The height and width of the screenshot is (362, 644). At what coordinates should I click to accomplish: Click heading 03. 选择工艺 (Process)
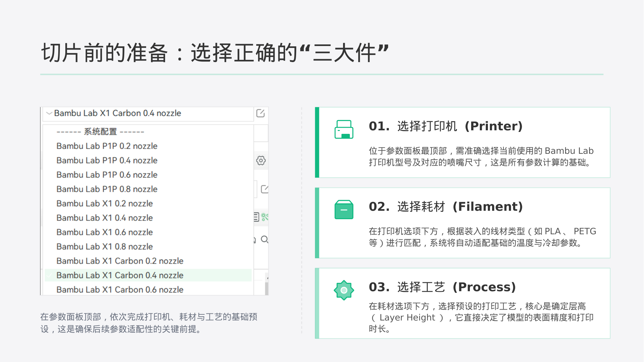442,287
